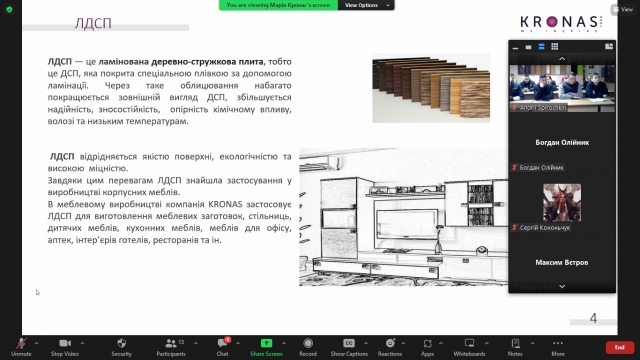Image resolution: width=640 pixels, height=360 pixels.
Task: Select the vertical strip thumbnail view
Action: (x=541, y=47)
